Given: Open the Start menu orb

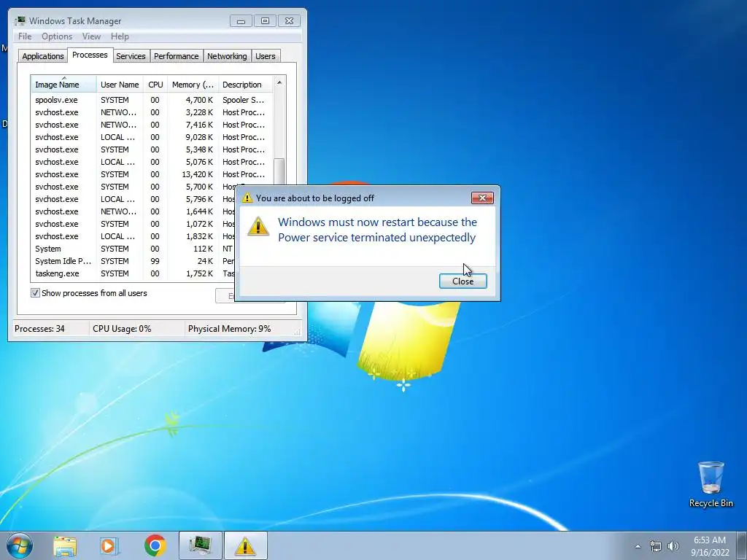Looking at the screenshot, I should (x=20, y=545).
